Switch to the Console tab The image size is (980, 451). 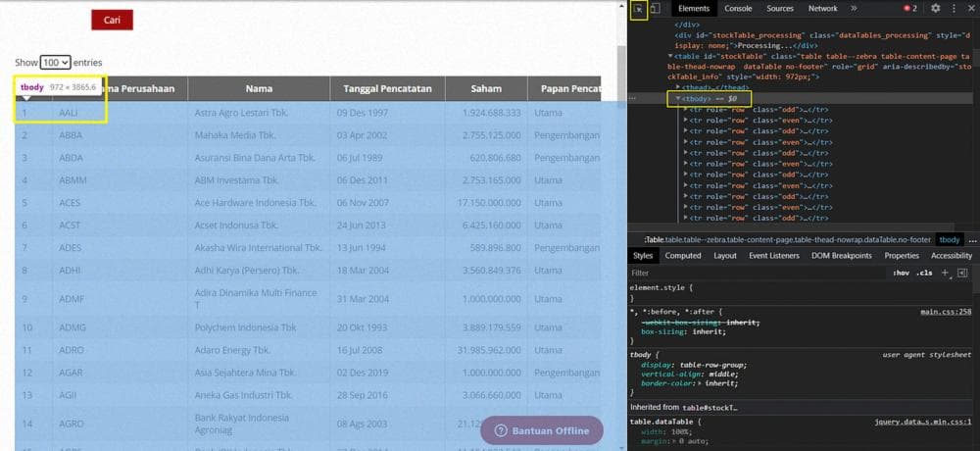click(738, 9)
